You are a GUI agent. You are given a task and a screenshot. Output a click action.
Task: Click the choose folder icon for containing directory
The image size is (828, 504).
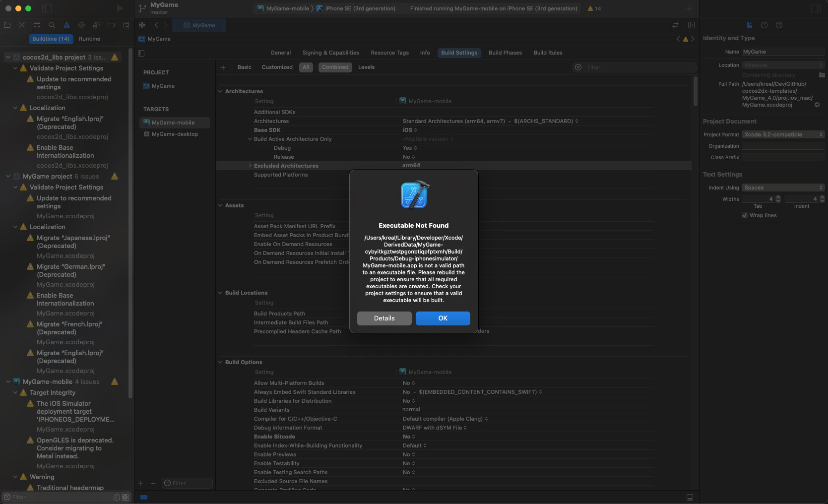point(822,75)
